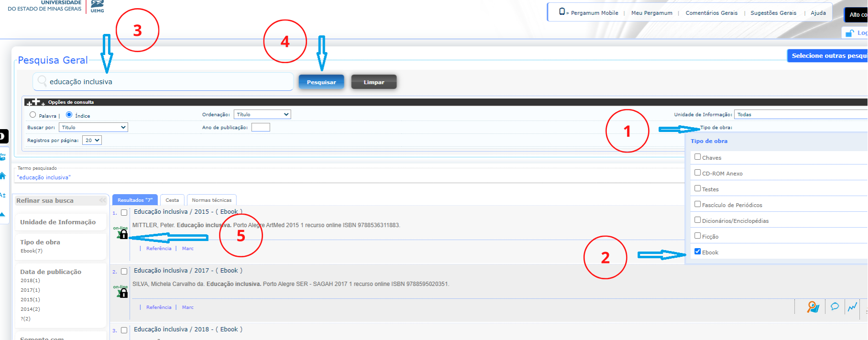Open the book magnifier details icon
This screenshot has width=868, height=340.
[813, 307]
